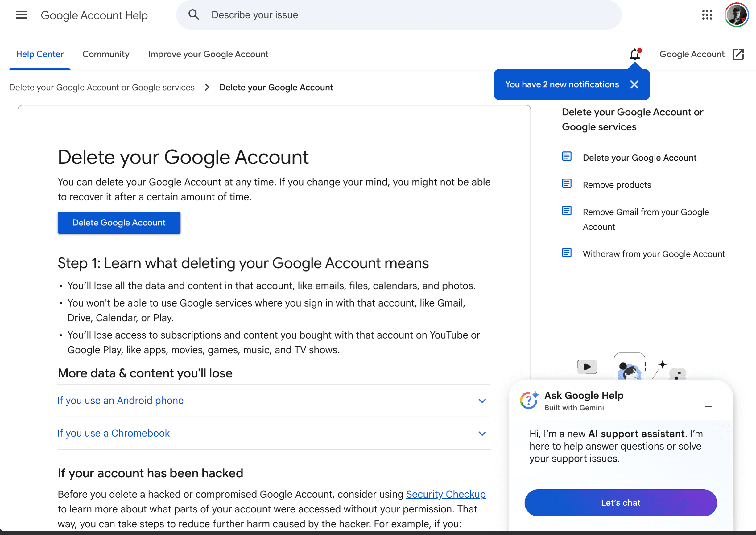Screen dimensions: 756x535
Task: Open the Remove products article
Action: pos(617,185)
